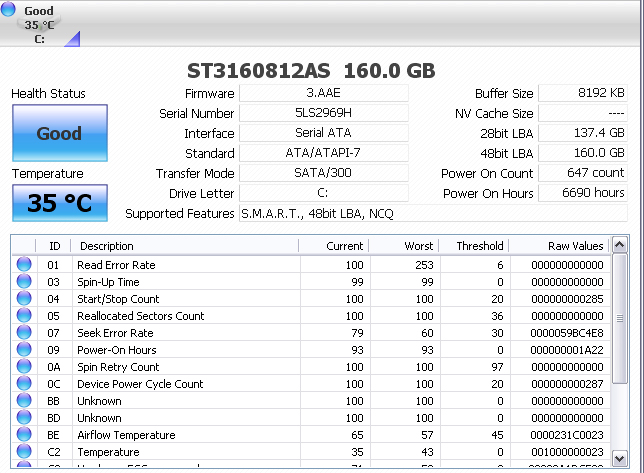The width and height of the screenshot is (644, 473).
Task: Click raw value 001000000023
Action: tap(567, 452)
